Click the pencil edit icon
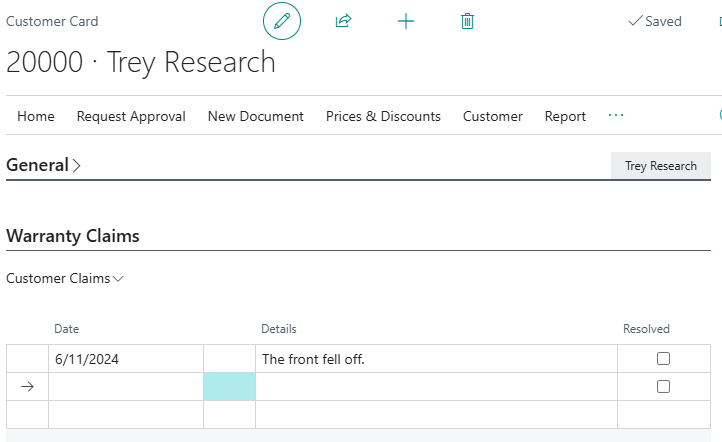This screenshot has width=722, height=442. click(281, 21)
